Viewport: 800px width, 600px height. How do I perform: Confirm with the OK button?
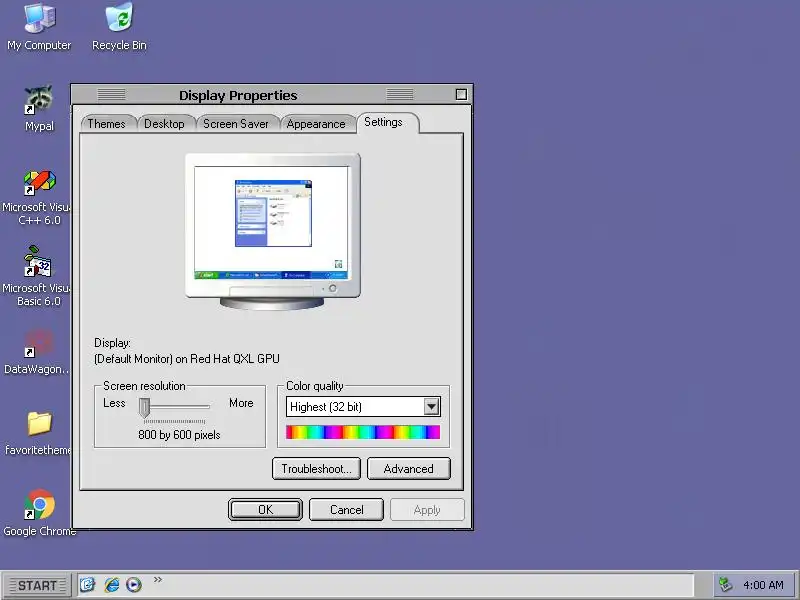tap(265, 510)
